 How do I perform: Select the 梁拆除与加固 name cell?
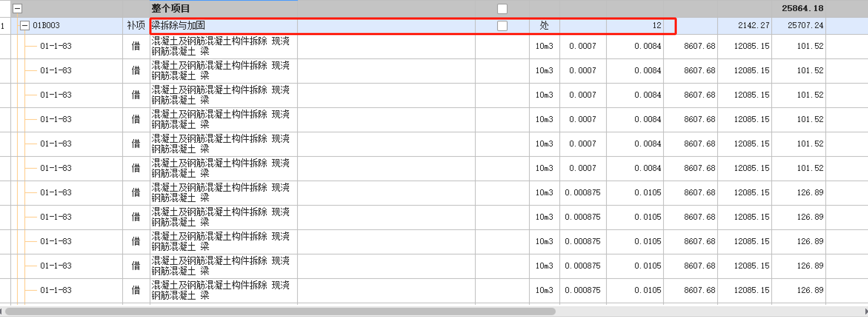pos(224,26)
